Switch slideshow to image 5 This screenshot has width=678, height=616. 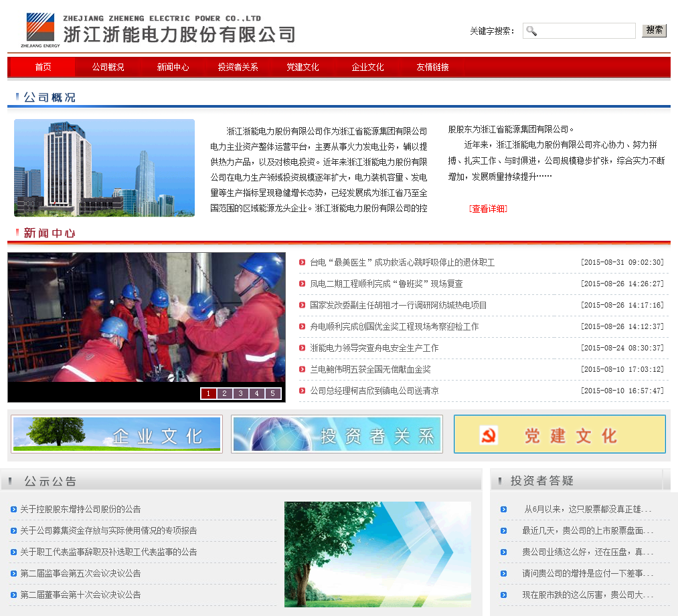pos(272,393)
